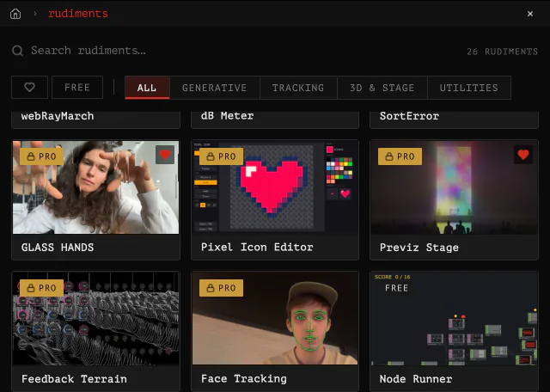Click FREE badge on Node Runner
This screenshot has width=550, height=392.
396,288
